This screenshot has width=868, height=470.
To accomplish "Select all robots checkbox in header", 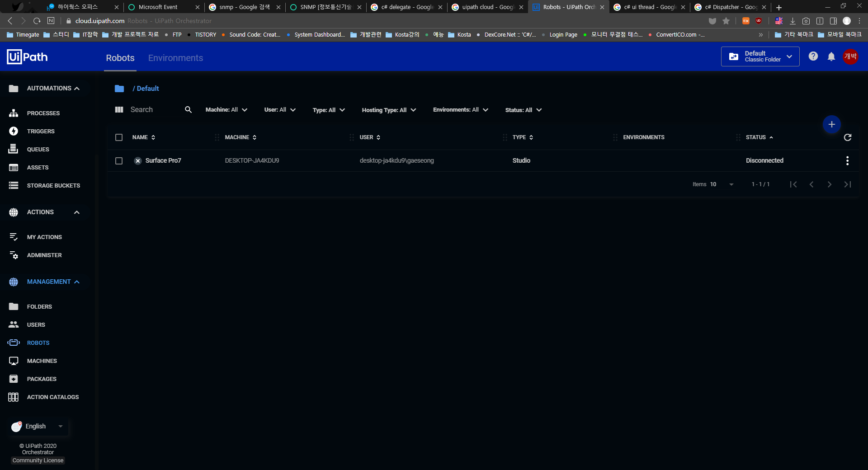I will point(119,137).
